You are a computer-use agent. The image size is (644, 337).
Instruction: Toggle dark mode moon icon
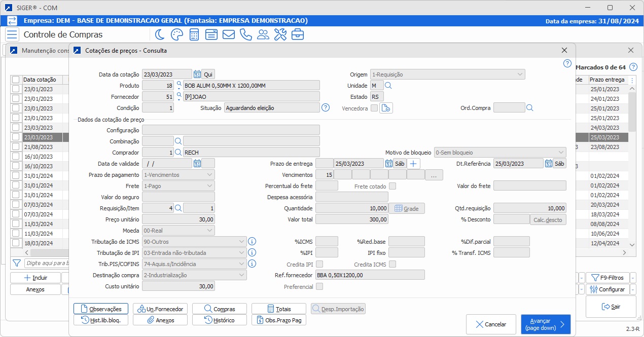[x=160, y=34]
